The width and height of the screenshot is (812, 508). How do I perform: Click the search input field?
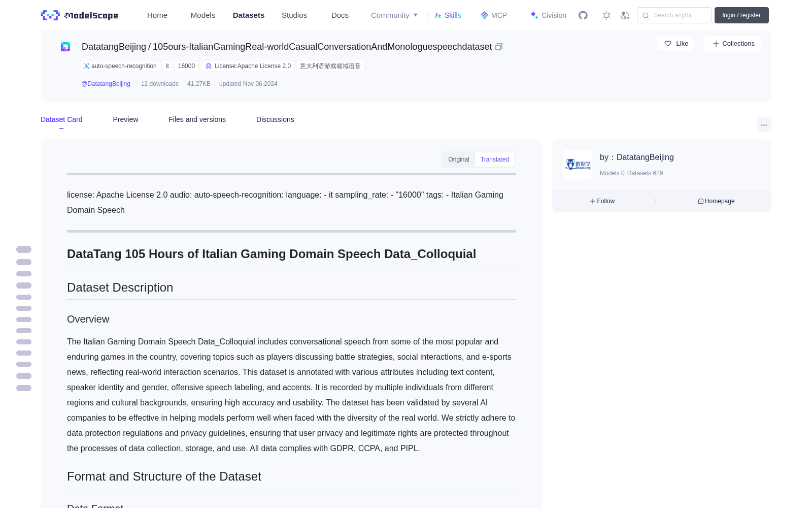tap(674, 15)
